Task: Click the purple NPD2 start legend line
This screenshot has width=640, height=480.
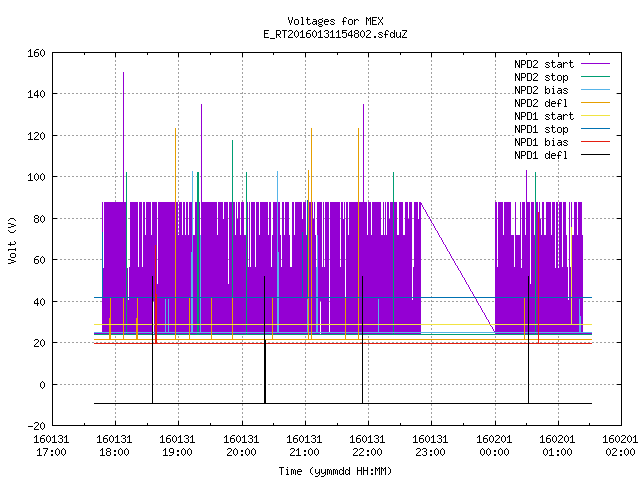Action: tap(595, 64)
